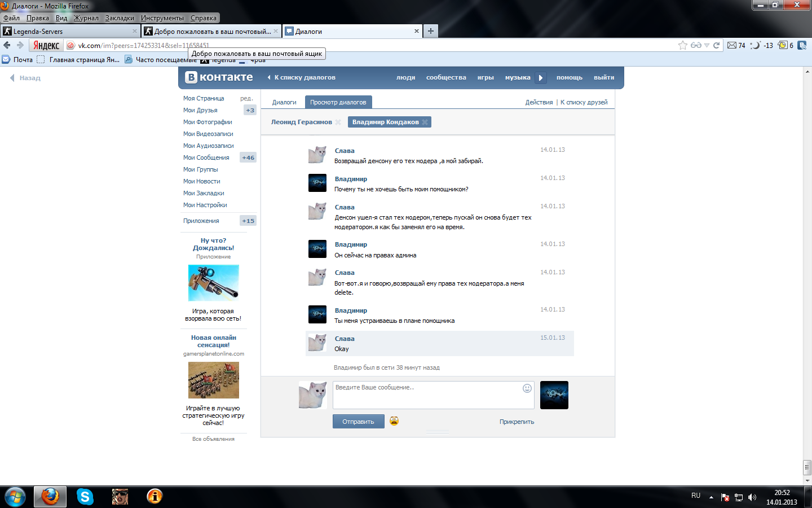
Task: Click the sniper rifle game ad thumbnail
Action: 214,283
